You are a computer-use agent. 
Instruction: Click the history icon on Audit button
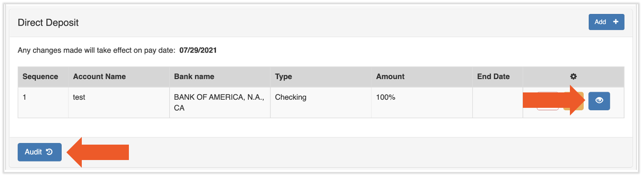coord(49,152)
